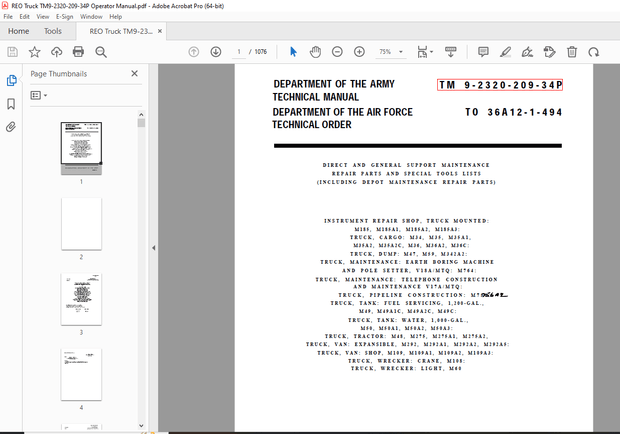Open the Help menu
The image size is (620, 434).
coord(115,17)
